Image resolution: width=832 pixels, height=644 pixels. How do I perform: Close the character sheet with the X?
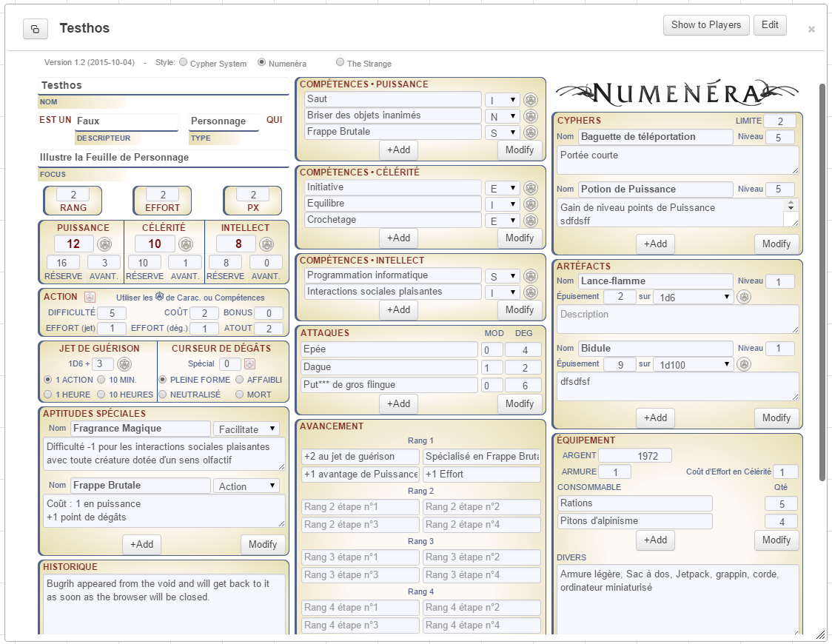(811, 30)
